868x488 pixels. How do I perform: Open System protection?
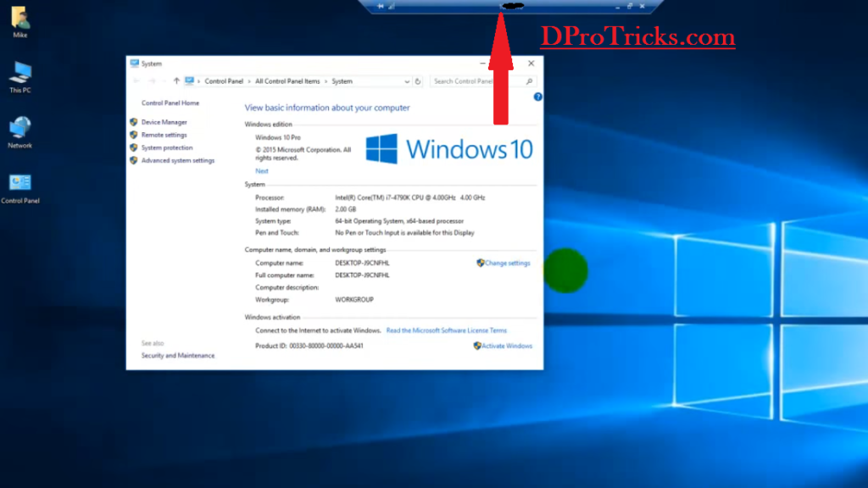[167, 147]
